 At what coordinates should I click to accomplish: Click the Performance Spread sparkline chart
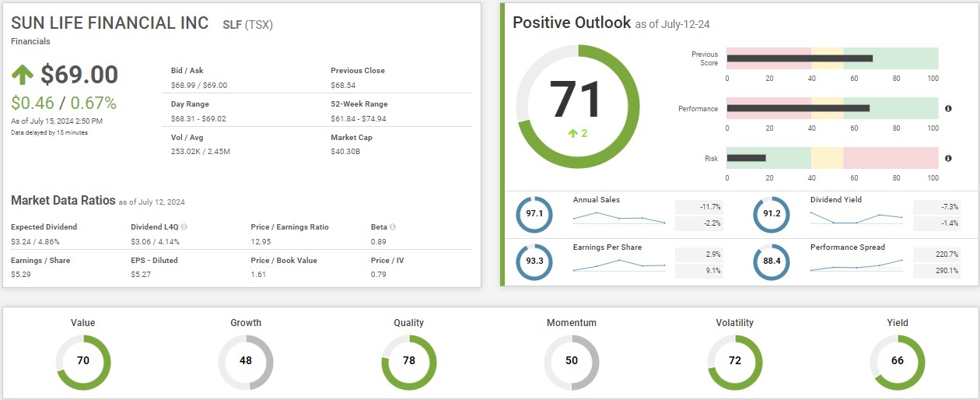click(x=856, y=265)
